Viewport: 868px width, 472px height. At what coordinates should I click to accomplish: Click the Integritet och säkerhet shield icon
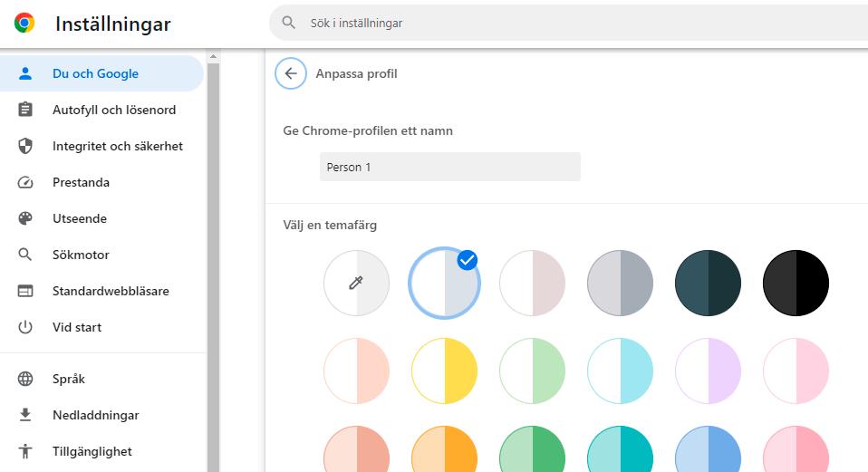click(x=25, y=146)
